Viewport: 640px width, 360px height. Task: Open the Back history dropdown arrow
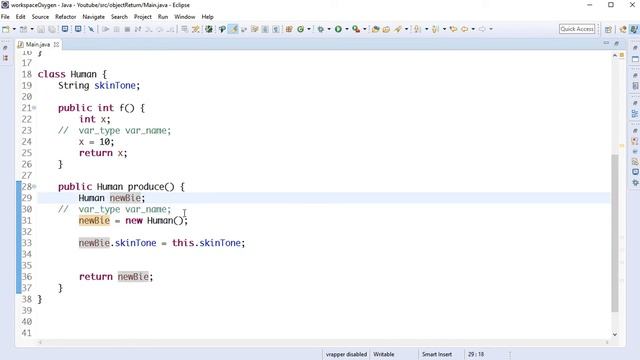pyautogui.click(x=473, y=29)
